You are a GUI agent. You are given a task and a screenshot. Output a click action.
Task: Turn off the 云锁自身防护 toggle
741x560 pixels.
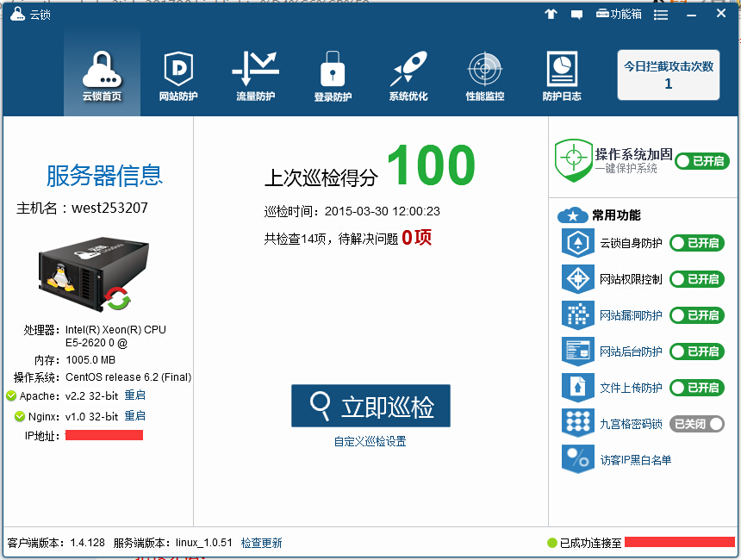pos(696,243)
